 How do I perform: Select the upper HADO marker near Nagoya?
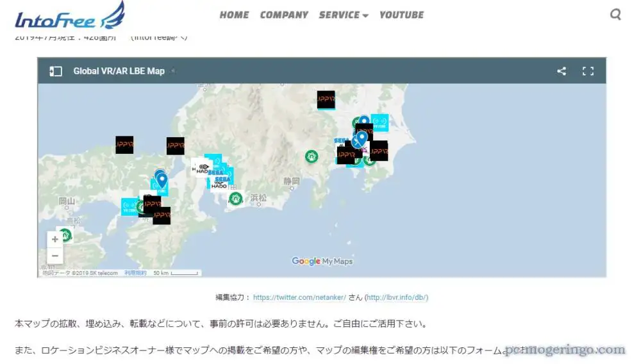tap(202, 168)
